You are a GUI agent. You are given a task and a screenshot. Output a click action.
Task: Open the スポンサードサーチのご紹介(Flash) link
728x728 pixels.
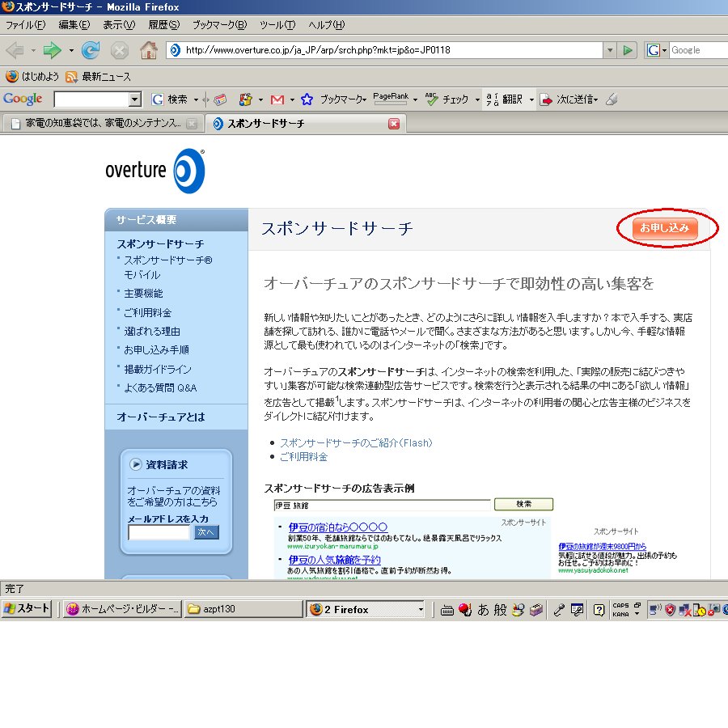[x=356, y=443]
